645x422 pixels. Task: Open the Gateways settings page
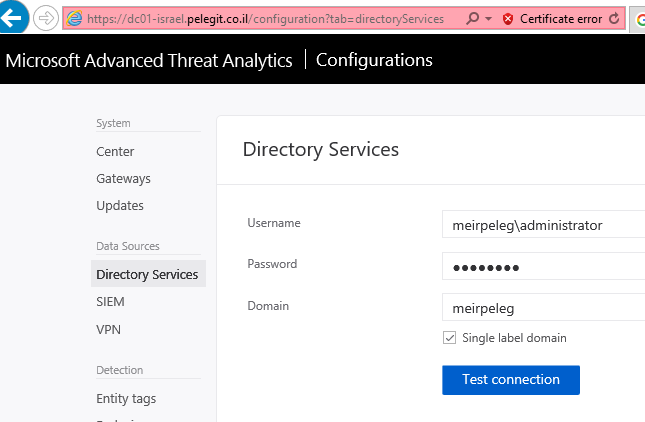click(123, 179)
